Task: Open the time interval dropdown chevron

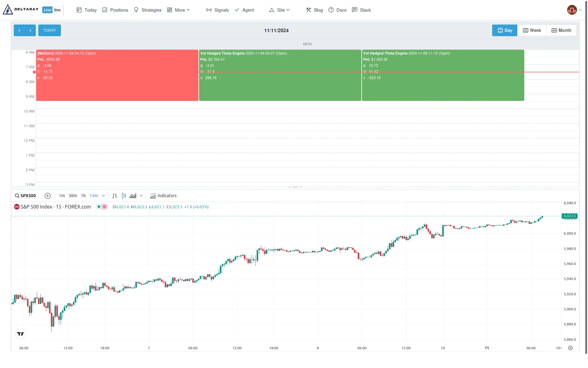Action: (x=104, y=196)
